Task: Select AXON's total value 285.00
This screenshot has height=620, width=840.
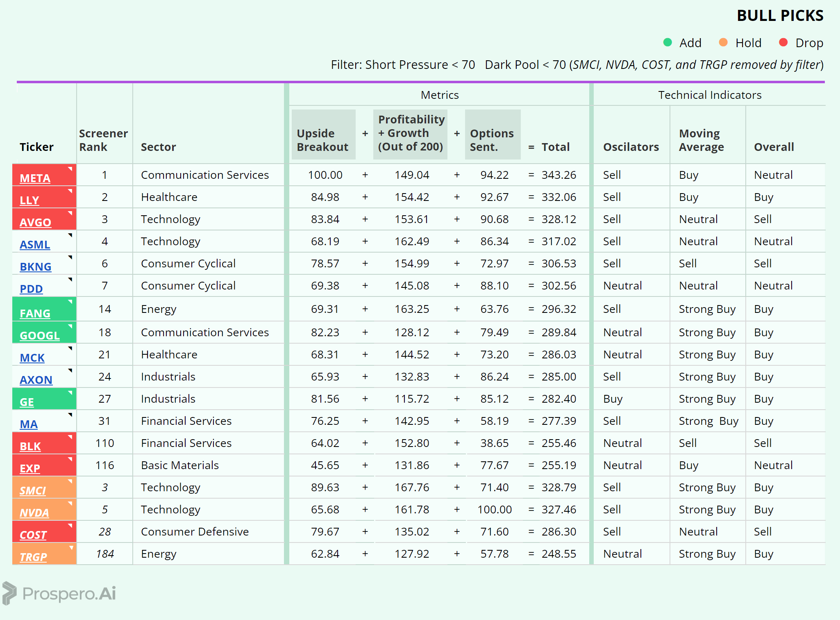Action: click(559, 377)
